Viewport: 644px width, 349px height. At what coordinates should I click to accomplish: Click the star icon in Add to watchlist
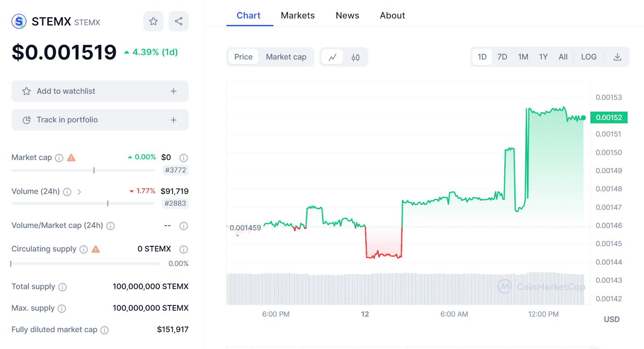pyautogui.click(x=27, y=91)
